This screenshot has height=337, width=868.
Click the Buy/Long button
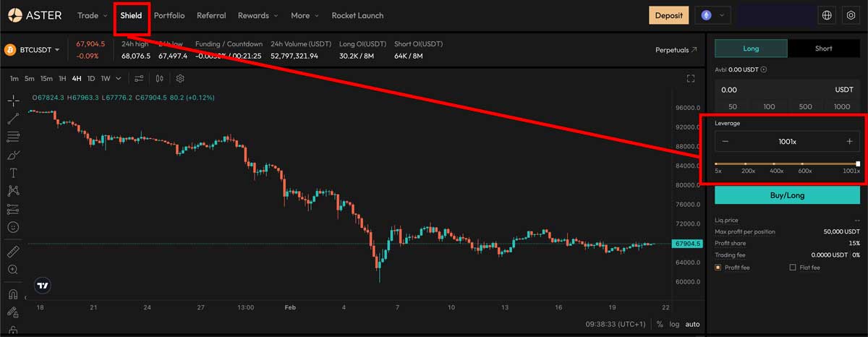(x=787, y=195)
